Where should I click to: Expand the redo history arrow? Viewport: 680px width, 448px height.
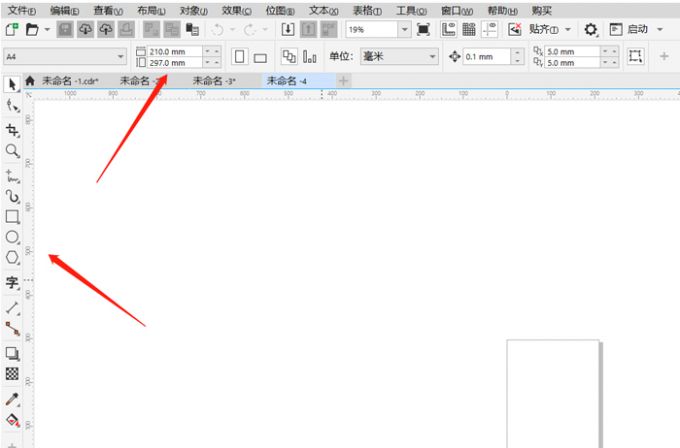(x=265, y=29)
